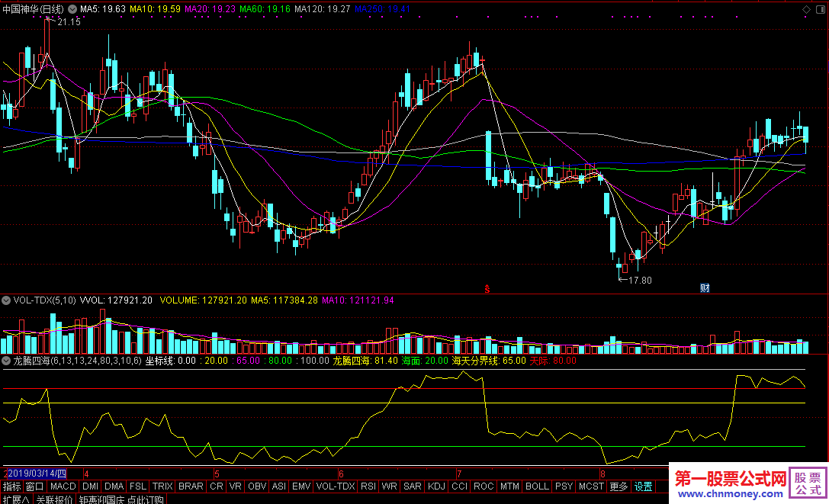This screenshot has height=504, width=829.
Task: Click month marker 8 on timeline
Action: pos(602,474)
